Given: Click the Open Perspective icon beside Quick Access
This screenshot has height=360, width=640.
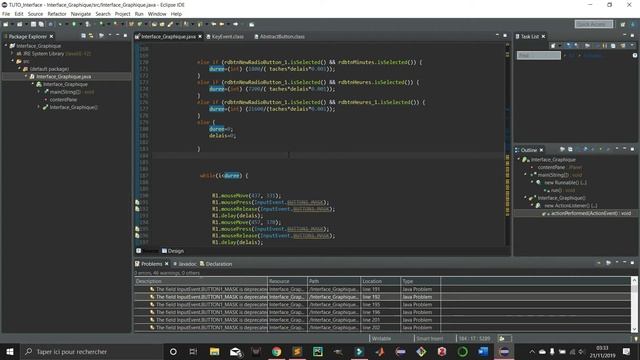Looking at the screenshot, I should click(622, 24).
